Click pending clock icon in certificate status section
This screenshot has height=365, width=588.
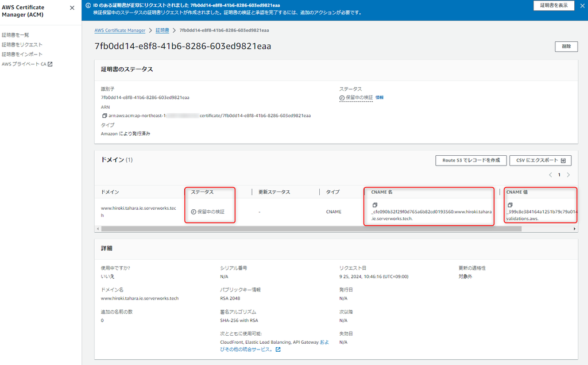coord(342,98)
